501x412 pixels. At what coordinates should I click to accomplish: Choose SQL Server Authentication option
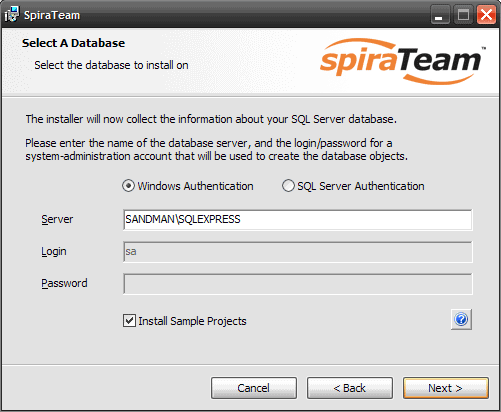tap(288, 186)
